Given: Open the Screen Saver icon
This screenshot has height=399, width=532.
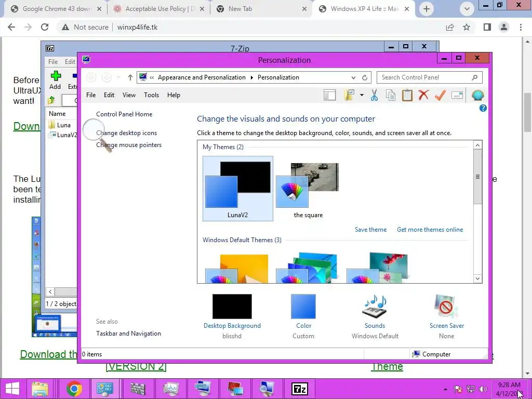Looking at the screenshot, I should [x=446, y=307].
